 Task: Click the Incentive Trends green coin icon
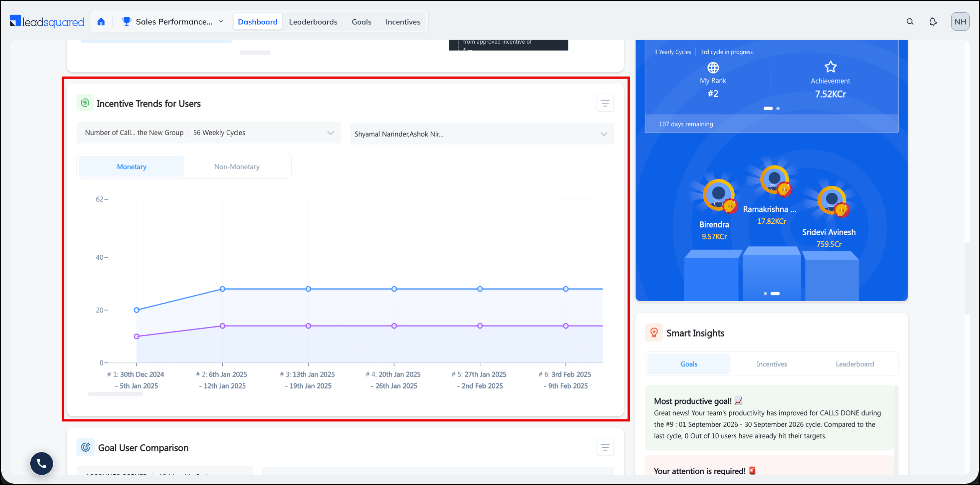click(x=85, y=103)
